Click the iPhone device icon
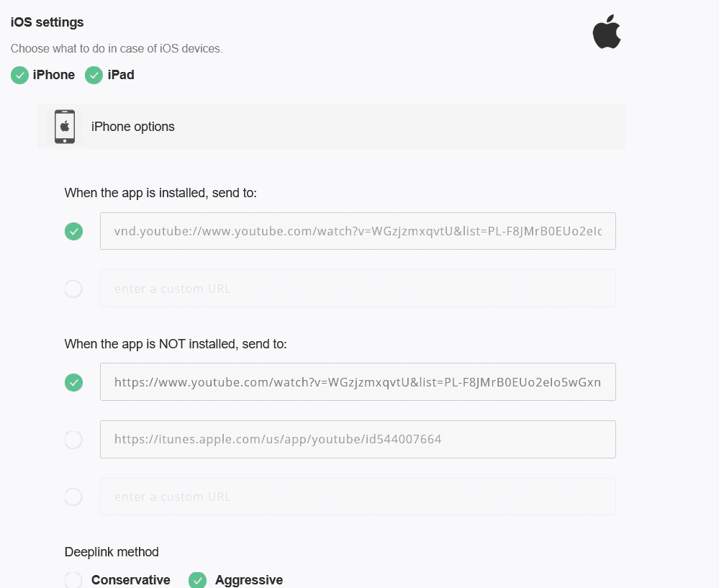The image size is (719, 588). pyautogui.click(x=65, y=127)
